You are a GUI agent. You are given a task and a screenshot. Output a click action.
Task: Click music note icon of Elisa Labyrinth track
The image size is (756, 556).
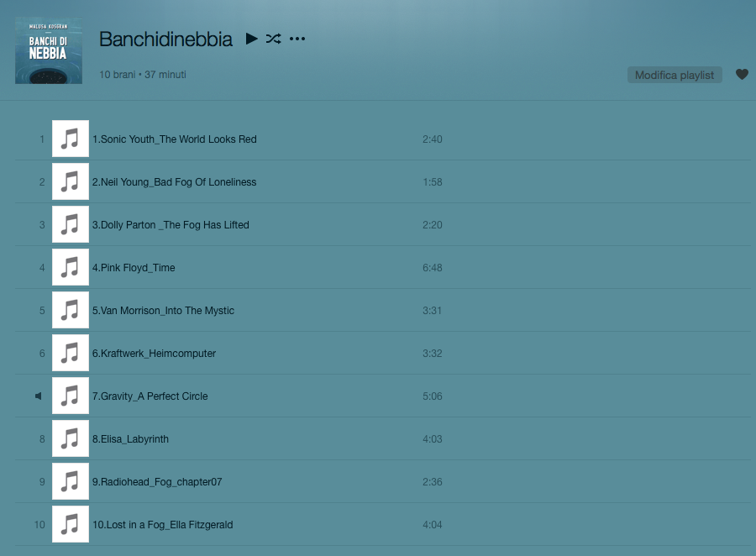pos(71,438)
